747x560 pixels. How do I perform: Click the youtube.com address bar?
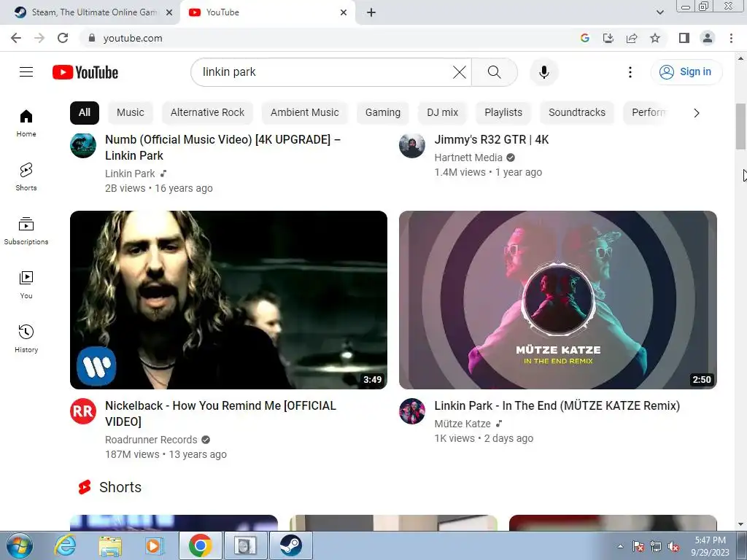point(329,38)
